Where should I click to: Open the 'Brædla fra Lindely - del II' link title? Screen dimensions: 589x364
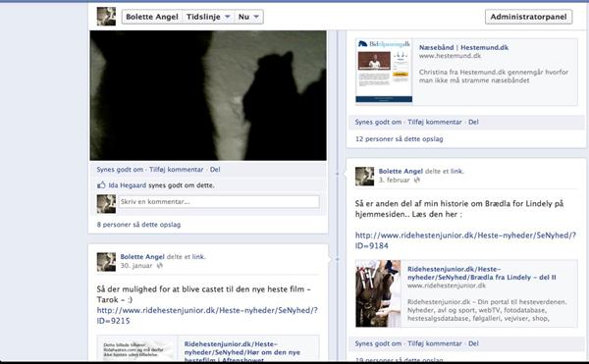(482, 273)
